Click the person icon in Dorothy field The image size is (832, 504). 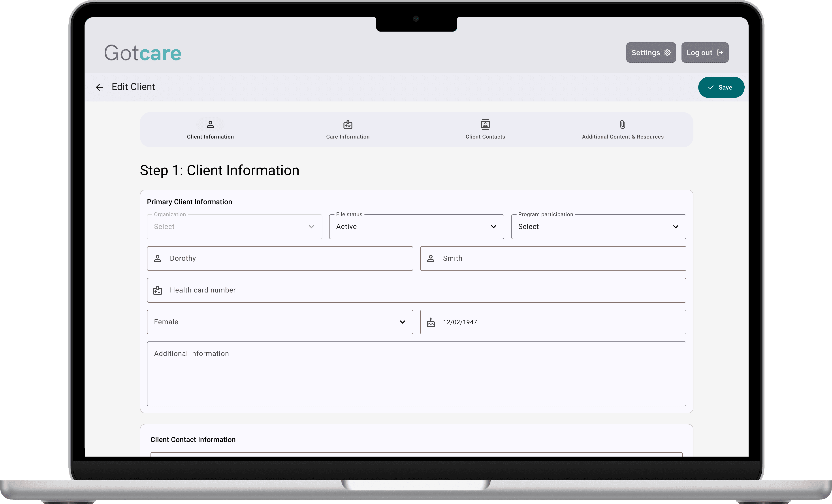(x=158, y=259)
